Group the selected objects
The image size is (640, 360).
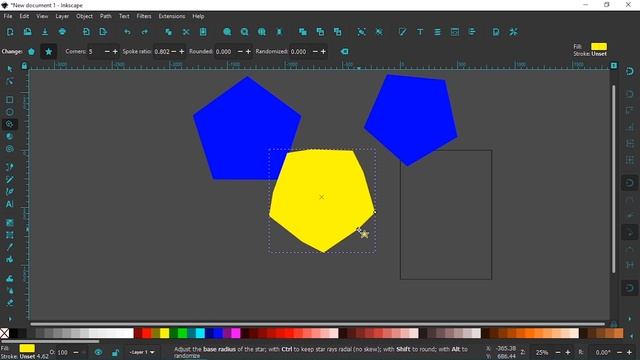click(x=361, y=32)
